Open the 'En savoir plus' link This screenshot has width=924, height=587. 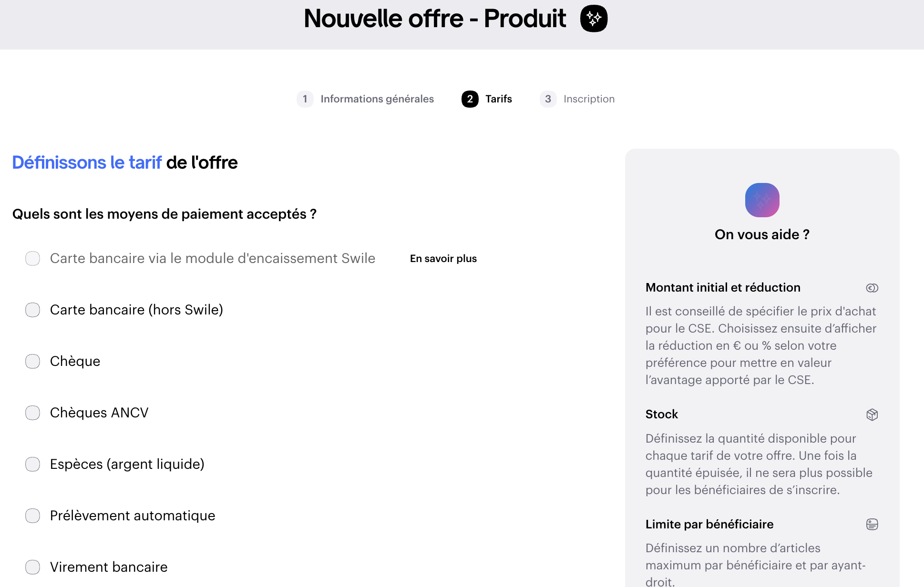coord(443,259)
